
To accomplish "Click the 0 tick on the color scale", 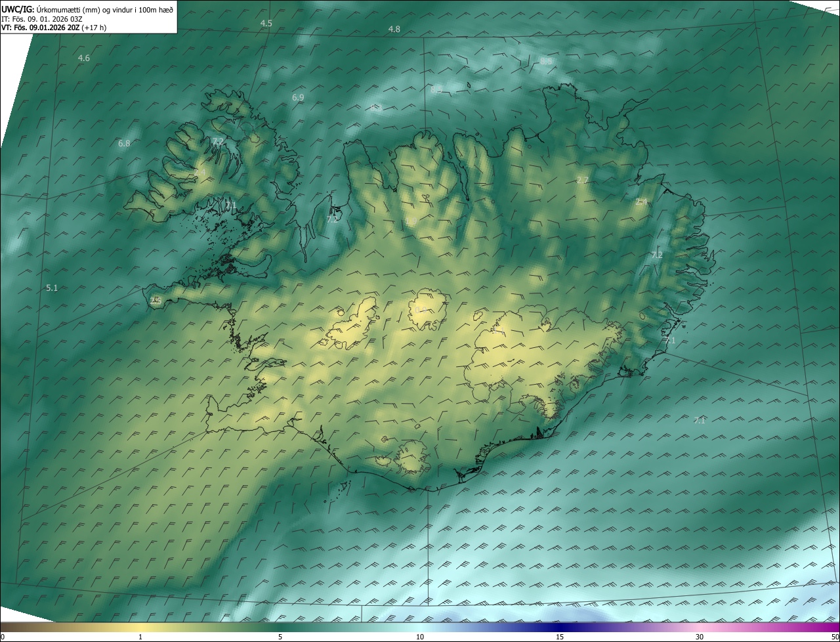I will point(3,637).
